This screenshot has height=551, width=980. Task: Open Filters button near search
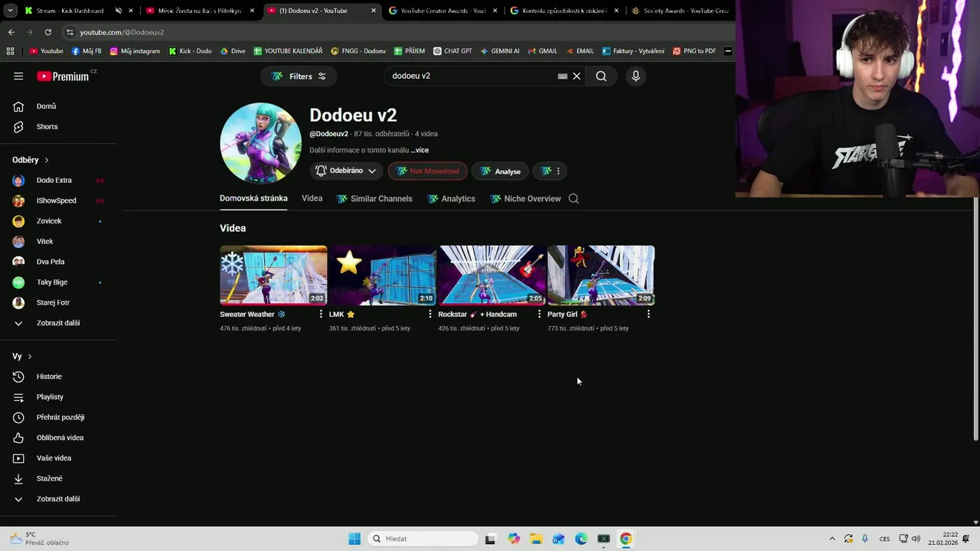[299, 76]
